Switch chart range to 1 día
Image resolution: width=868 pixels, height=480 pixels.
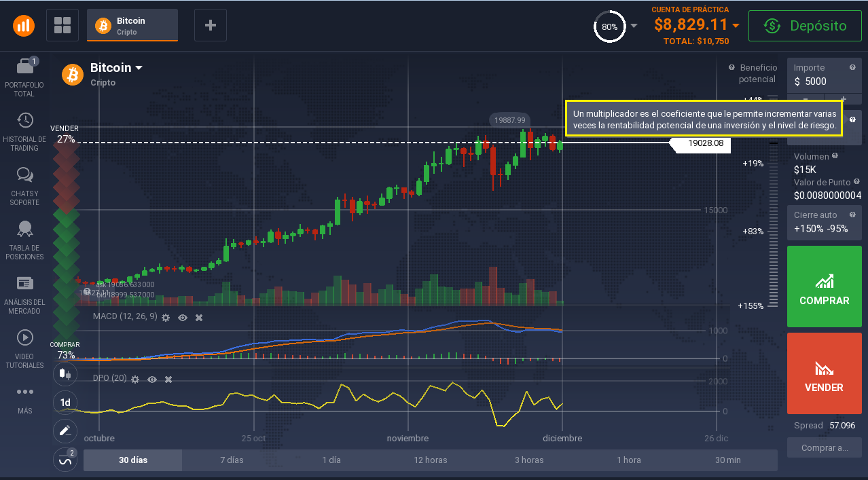point(331,460)
